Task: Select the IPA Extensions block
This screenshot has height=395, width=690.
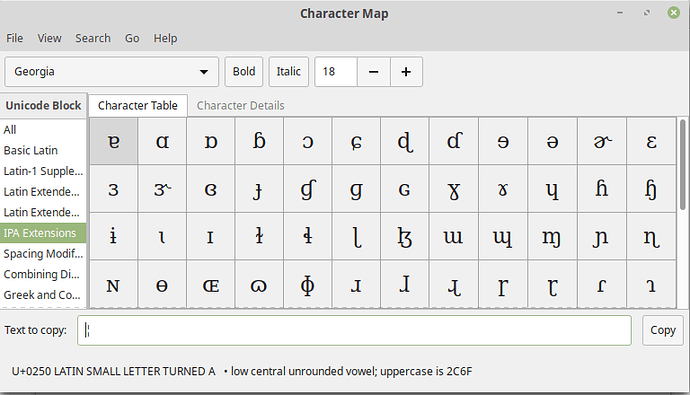Action: 43,233
